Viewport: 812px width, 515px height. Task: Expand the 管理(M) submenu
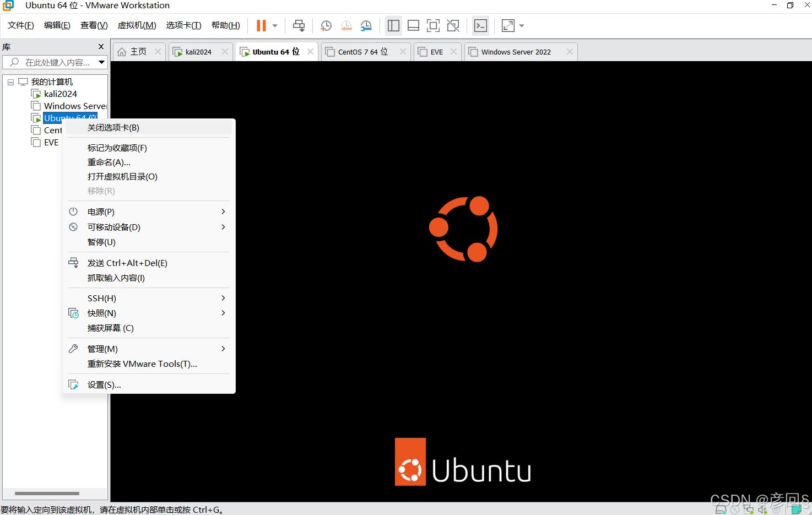149,349
